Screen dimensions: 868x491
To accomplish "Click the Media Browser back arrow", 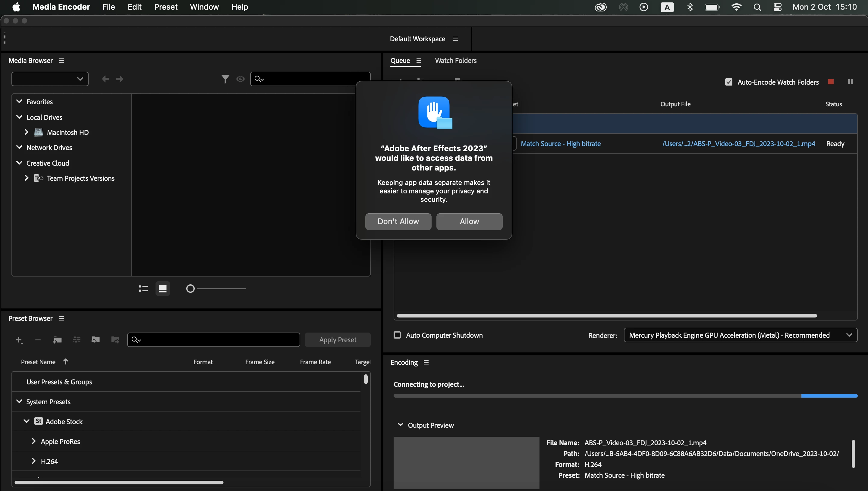I will coord(105,79).
